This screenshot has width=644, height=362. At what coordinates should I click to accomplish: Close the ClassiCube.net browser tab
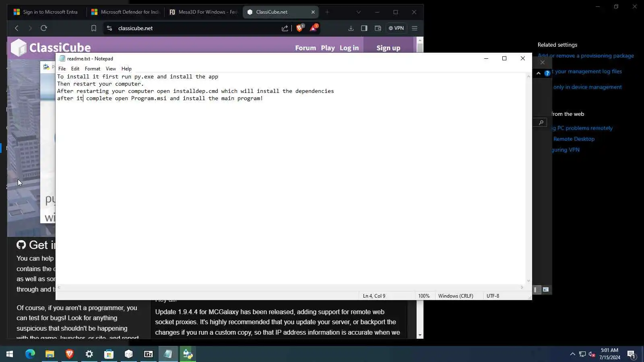pyautogui.click(x=313, y=12)
